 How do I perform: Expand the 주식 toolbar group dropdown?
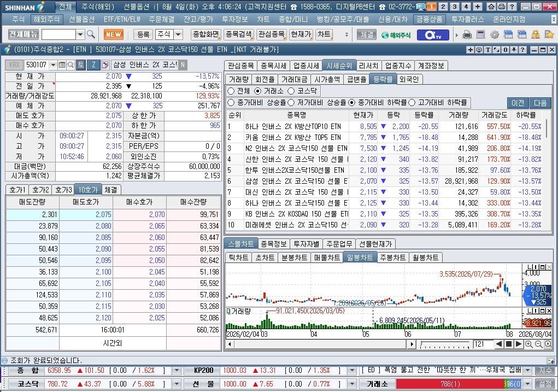(x=179, y=34)
